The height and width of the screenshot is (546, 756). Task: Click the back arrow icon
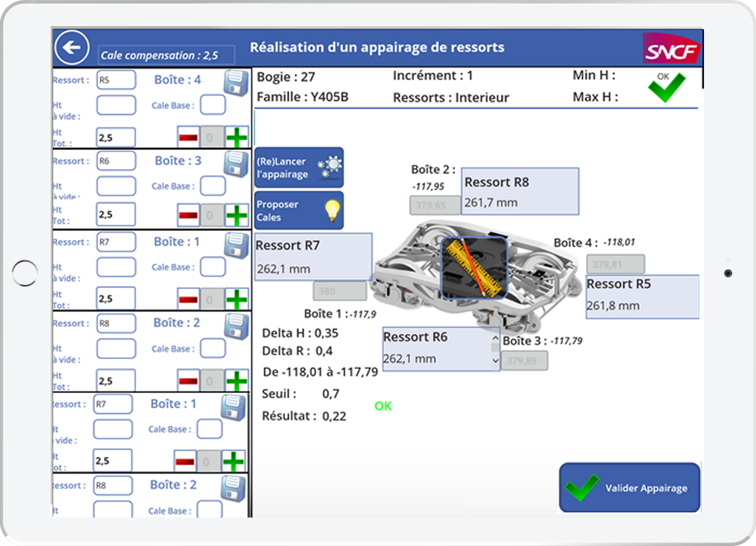click(x=72, y=47)
